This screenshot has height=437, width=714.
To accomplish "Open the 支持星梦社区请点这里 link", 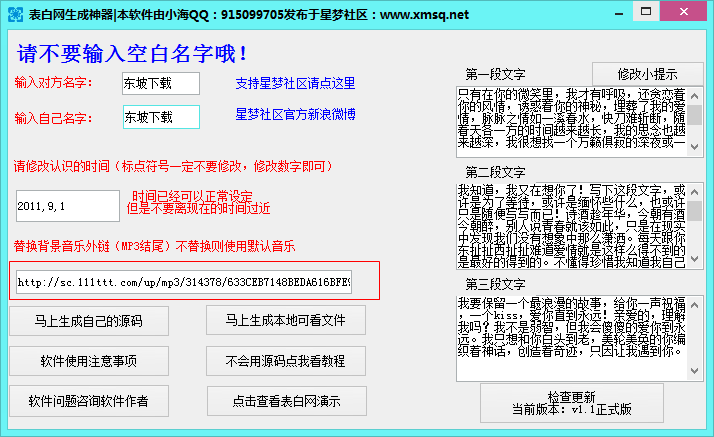I will point(295,83).
